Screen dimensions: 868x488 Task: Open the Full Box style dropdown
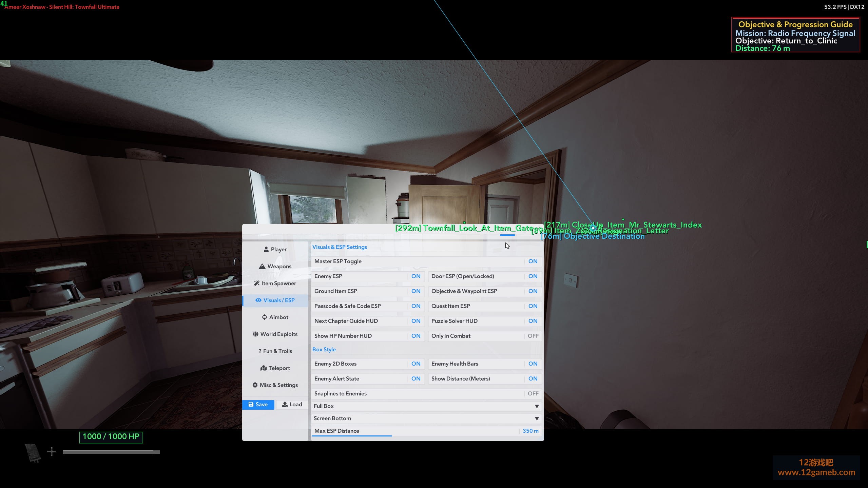click(426, 406)
